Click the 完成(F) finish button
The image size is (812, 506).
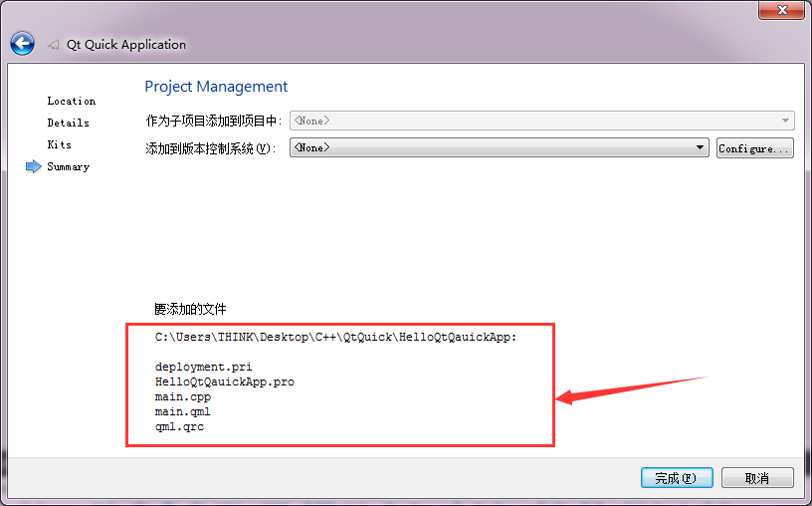coord(677,477)
